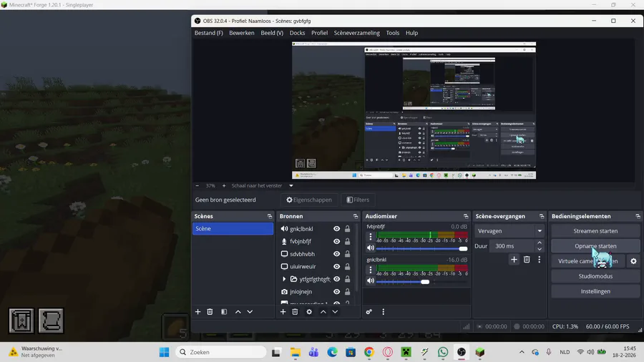This screenshot has height=362, width=644.
Task: Open gnk;lbnkl mixer channel options menu
Action: point(371,270)
